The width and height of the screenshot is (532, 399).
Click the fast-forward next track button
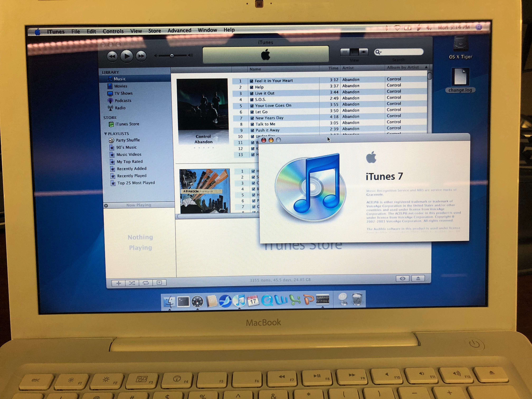(141, 56)
